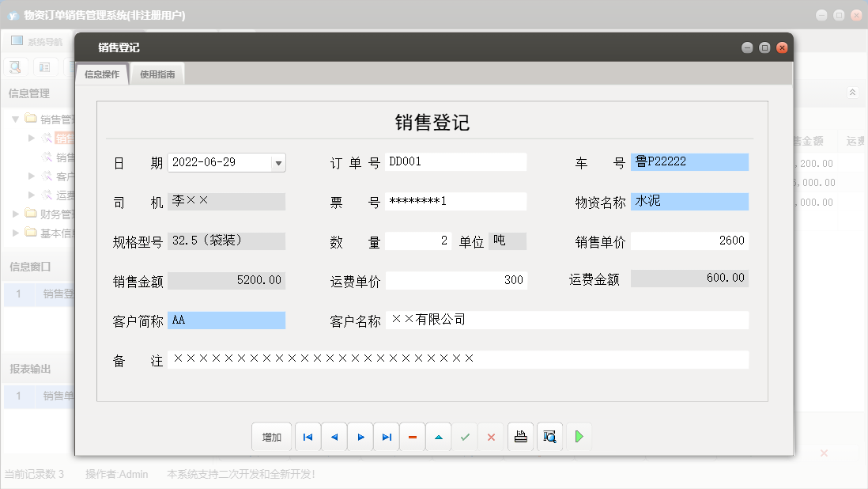Go to the previous record

(334, 436)
